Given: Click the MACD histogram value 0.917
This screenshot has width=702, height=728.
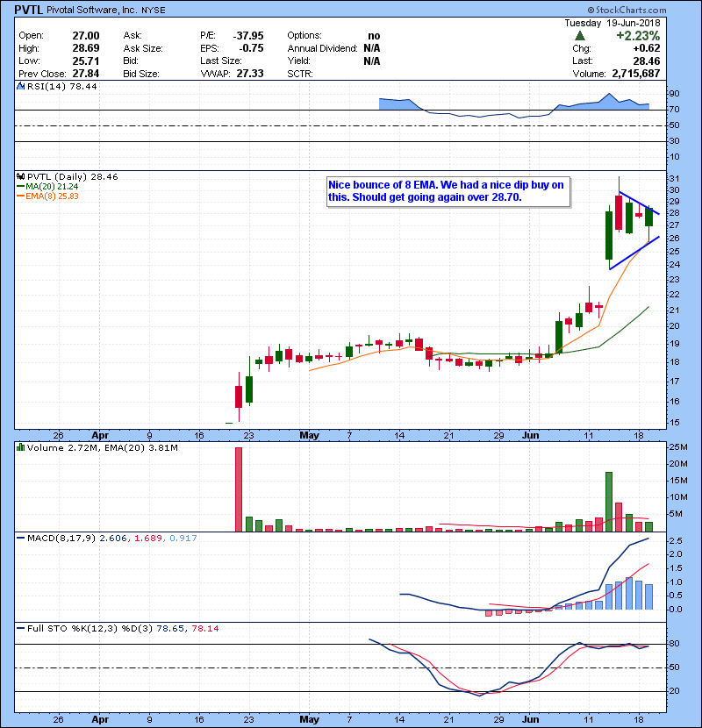Looking at the screenshot, I should [x=183, y=539].
